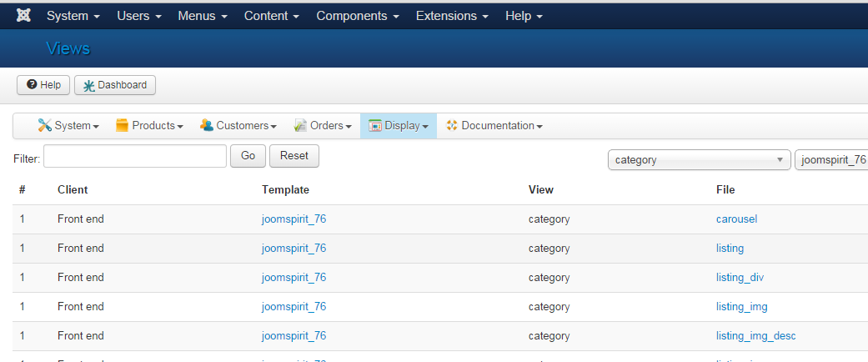Open the joomspirit_76 template dropdown
The width and height of the screenshot is (868, 362).
point(831,159)
